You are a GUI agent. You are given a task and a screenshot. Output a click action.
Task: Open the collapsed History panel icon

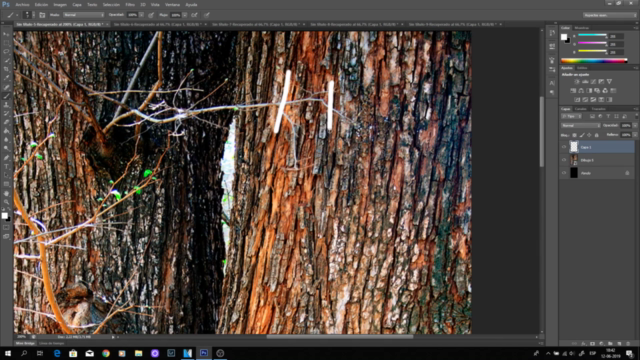552,33
